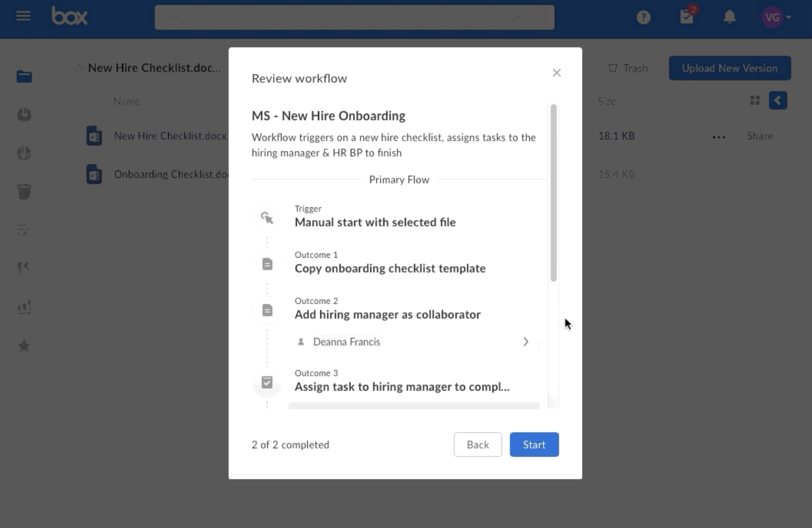Click the workflow dialog scrollbar
Image resolution: width=812 pixels, height=528 pixels.
coord(554,193)
